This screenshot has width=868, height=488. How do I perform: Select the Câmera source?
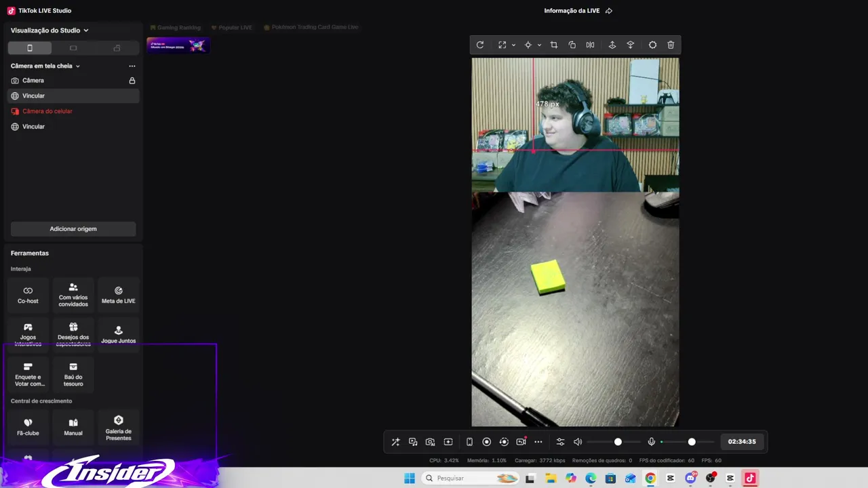[x=73, y=81]
